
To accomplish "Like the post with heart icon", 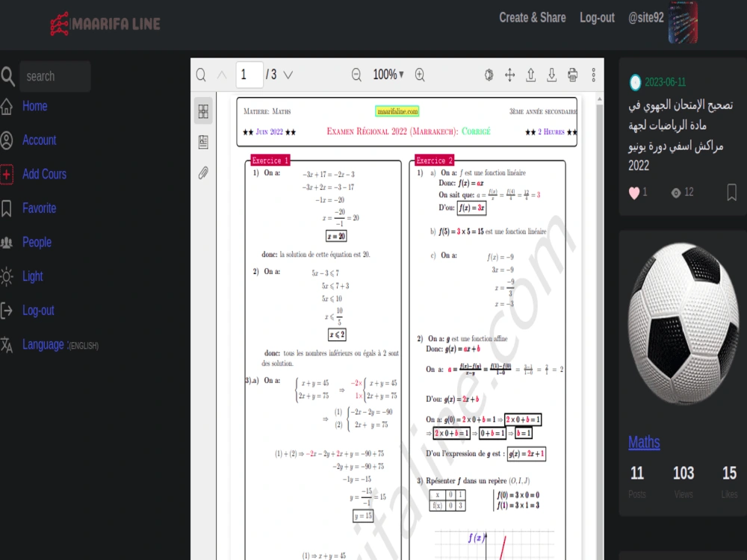I will [634, 193].
